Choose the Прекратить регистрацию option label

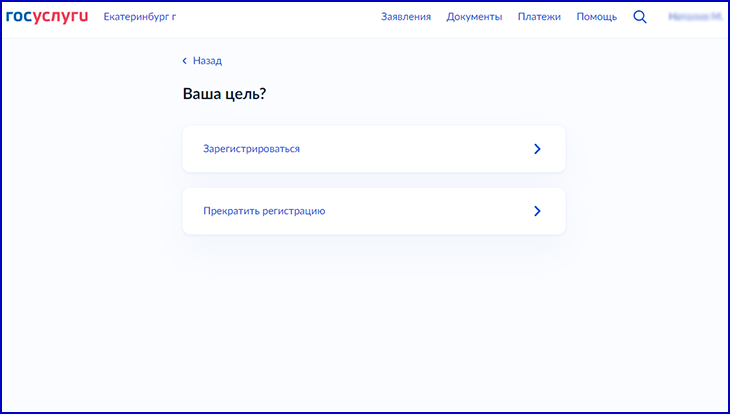coord(264,211)
